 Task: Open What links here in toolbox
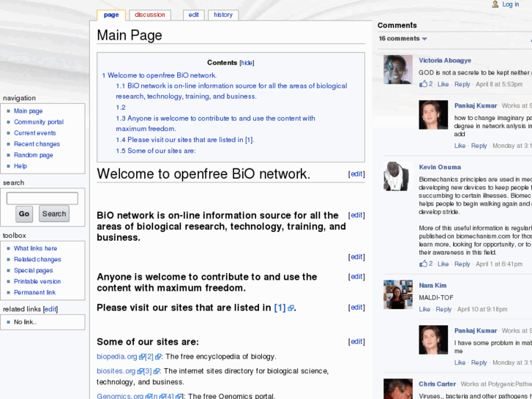tap(35, 249)
